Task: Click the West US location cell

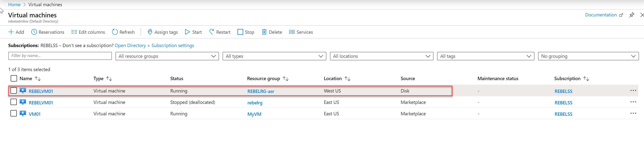Action: [332, 91]
